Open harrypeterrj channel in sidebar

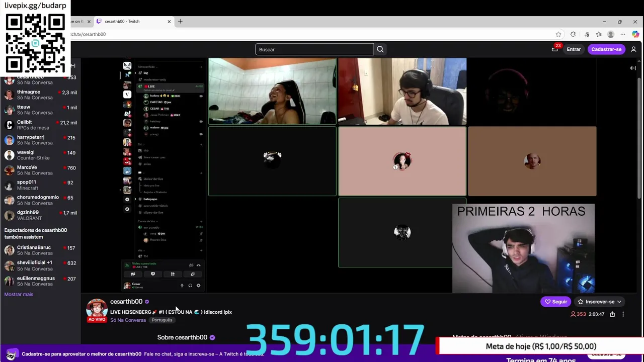[40, 140]
